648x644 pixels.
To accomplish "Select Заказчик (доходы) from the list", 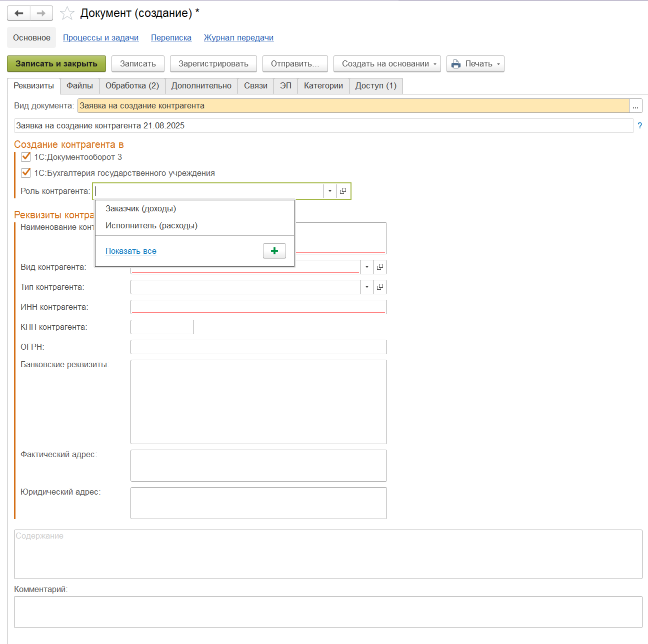I will [x=141, y=209].
